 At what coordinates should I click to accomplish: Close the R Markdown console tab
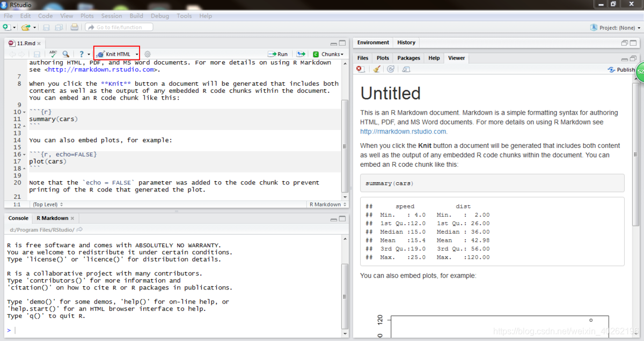[x=72, y=218]
